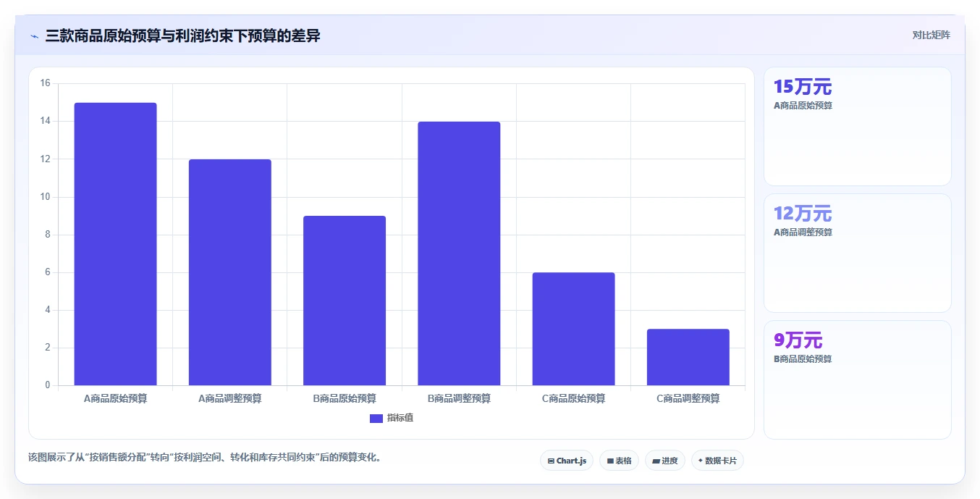Select the Chart.js tag button
980x499 pixels.
pos(567,461)
